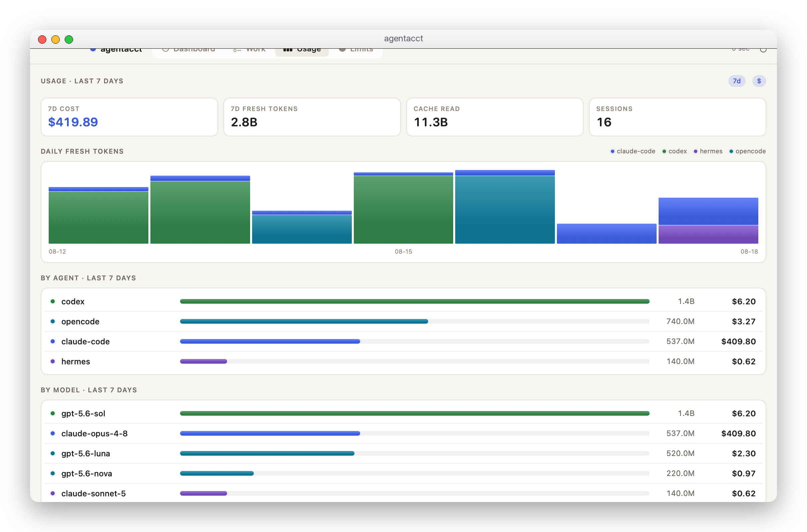The width and height of the screenshot is (807, 532).
Task: Click the green codex segment of the 08-12 bar
Action: (x=98, y=217)
